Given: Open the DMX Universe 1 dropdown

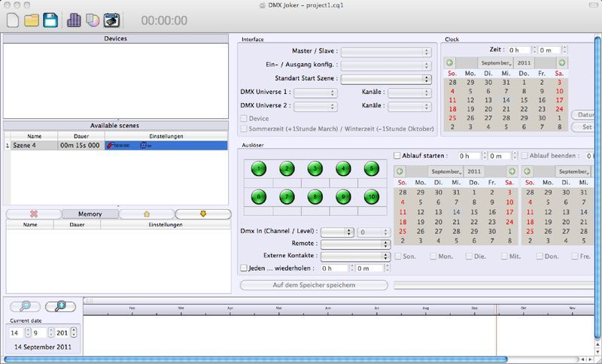Looking at the screenshot, I should point(315,93).
